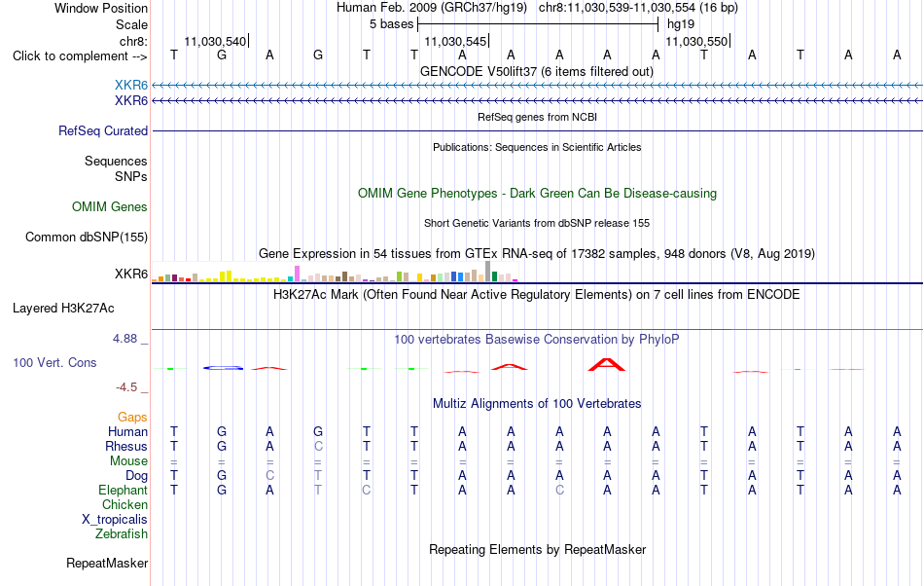Viewport: 924px width, 586px height.
Task: Open the Common dbSNP(155) track label
Action: (x=87, y=237)
